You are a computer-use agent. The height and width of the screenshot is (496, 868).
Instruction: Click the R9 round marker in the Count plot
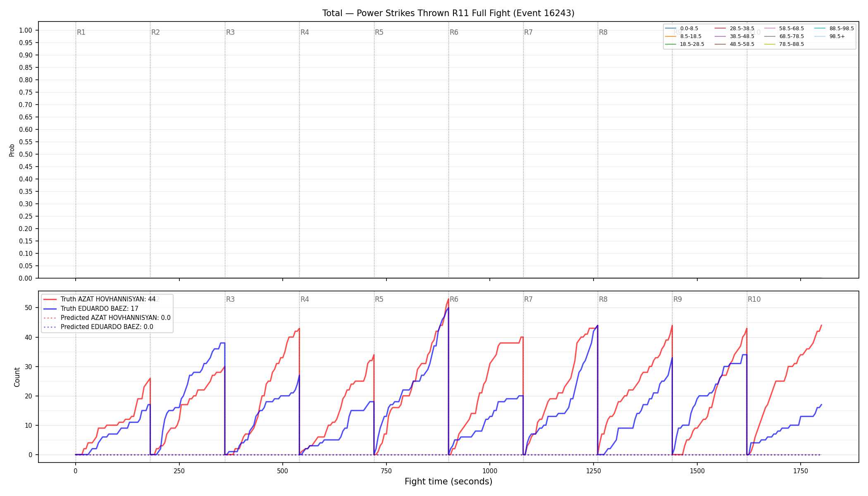[x=677, y=299]
